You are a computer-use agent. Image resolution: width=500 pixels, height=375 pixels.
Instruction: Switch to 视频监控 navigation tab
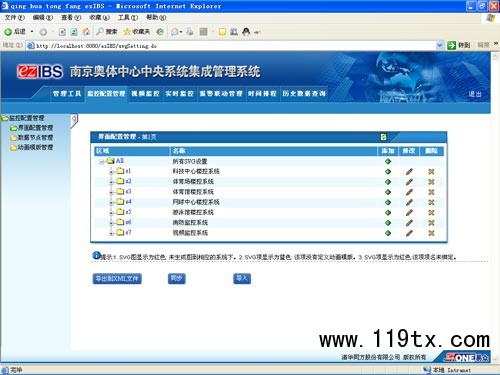click(145, 94)
